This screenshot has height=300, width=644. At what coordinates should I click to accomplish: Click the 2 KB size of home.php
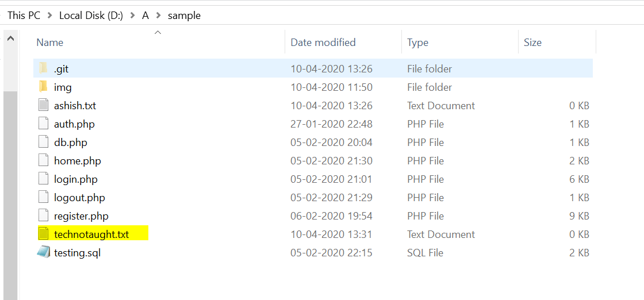[579, 161]
